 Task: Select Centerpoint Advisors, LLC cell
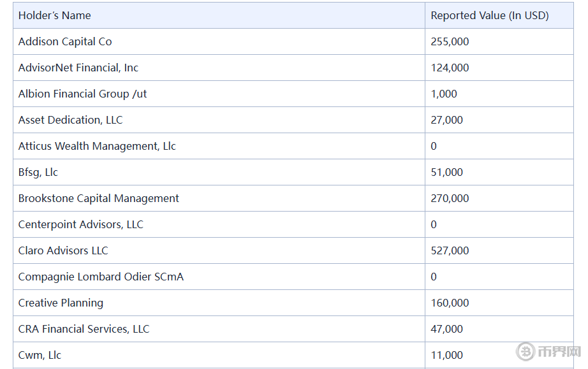(x=81, y=224)
